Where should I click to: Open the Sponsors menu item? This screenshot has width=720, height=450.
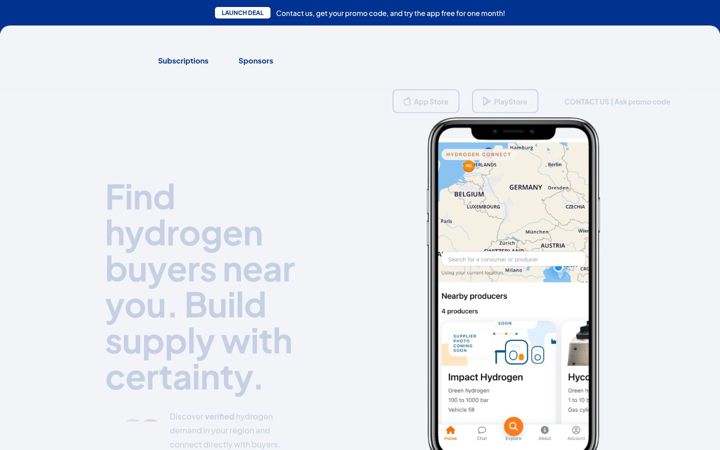(256, 61)
